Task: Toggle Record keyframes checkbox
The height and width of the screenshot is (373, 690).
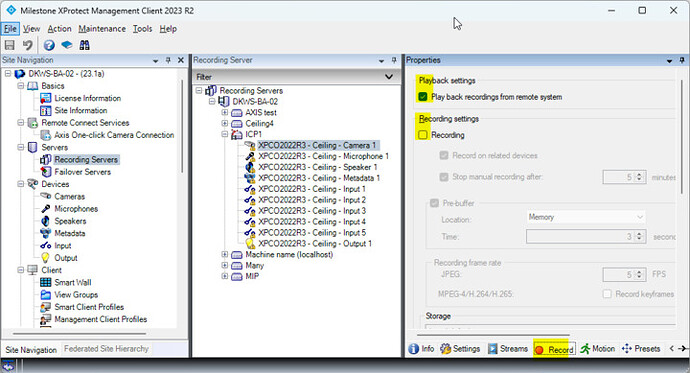Action: click(x=607, y=294)
